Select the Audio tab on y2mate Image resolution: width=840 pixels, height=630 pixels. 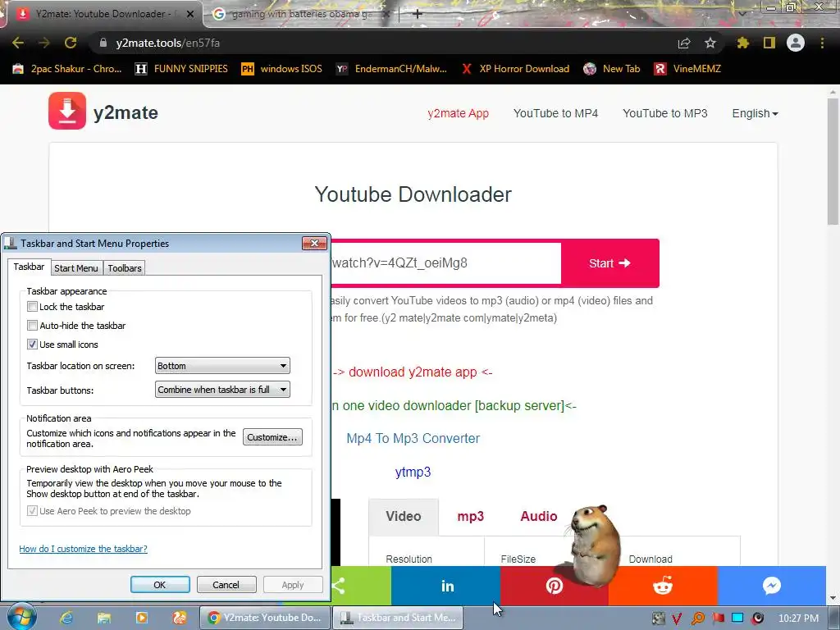point(539,517)
